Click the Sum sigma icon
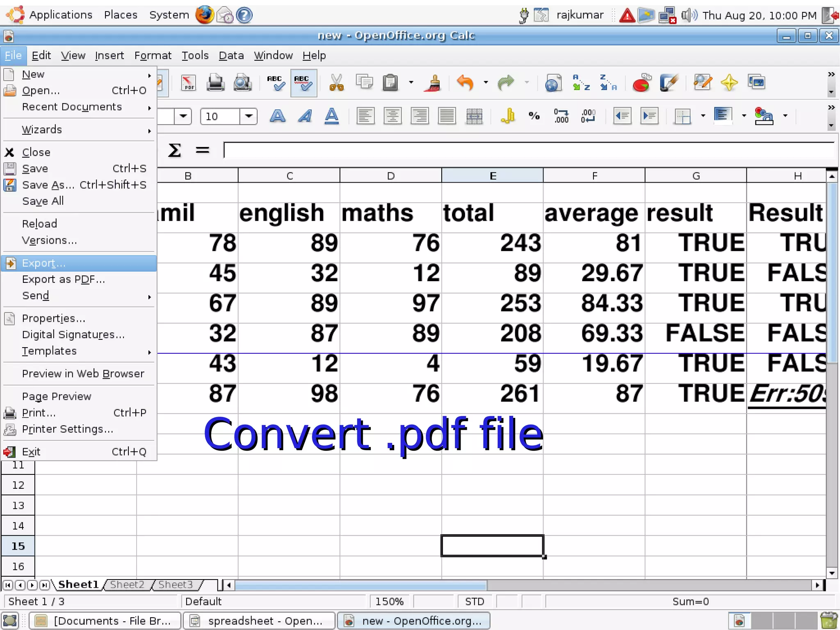This screenshot has width=840, height=630. 174,150
